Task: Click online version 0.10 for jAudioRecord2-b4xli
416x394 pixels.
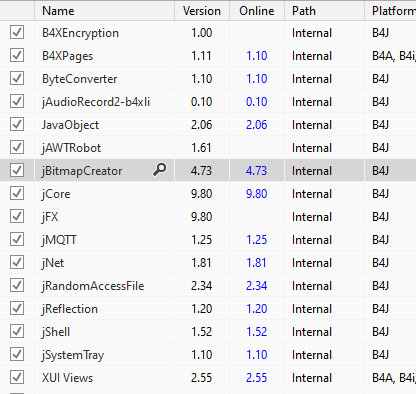Action: (x=257, y=102)
